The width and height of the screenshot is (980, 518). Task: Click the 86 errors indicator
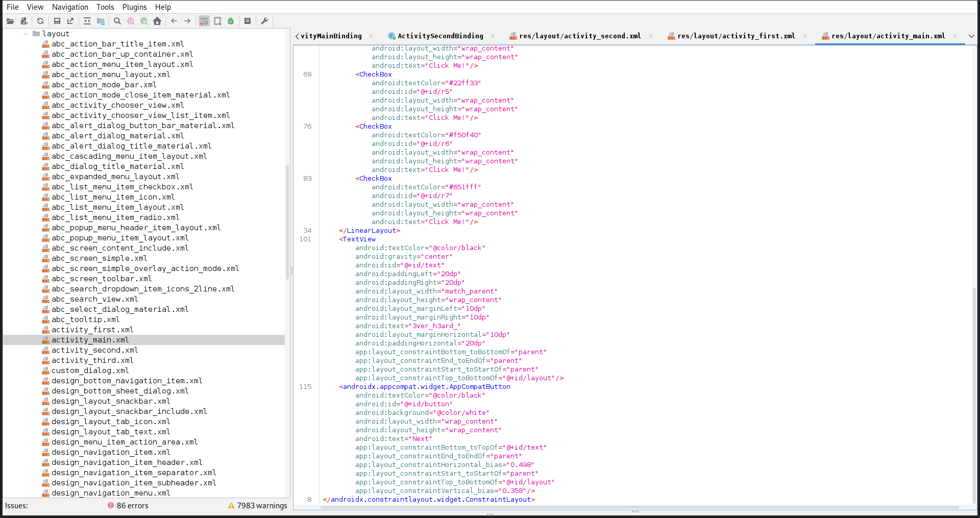(x=128, y=506)
